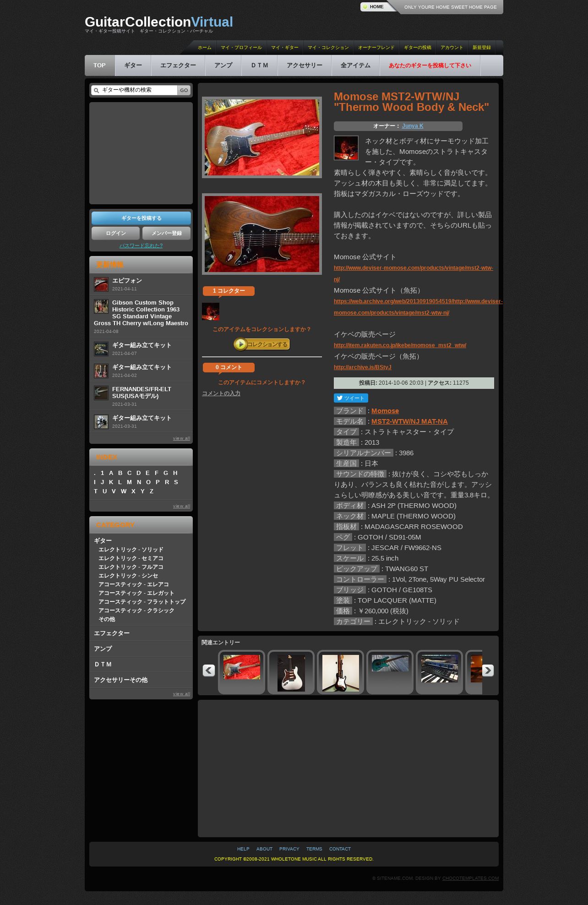The image size is (588, 905).
Task: Open 新規登録 menu item
Action: click(x=482, y=48)
